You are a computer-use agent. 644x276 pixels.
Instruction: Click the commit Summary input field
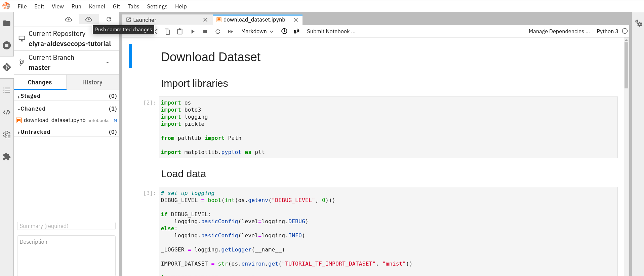tap(66, 226)
